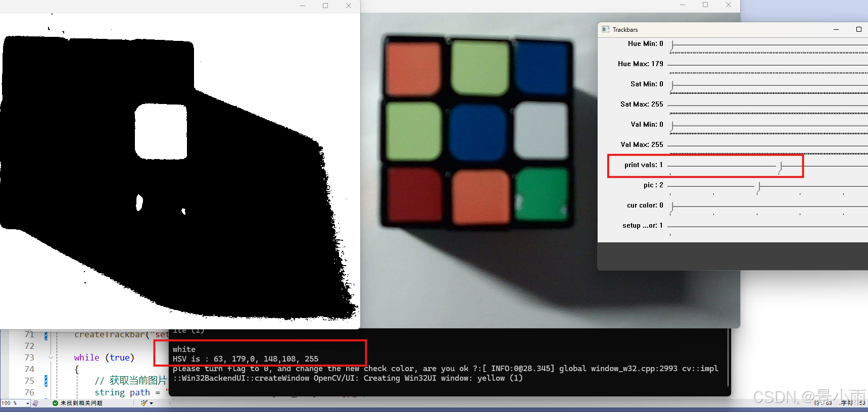Click the Hue Min: 0 label
The height and width of the screenshot is (412, 868).
(x=645, y=43)
